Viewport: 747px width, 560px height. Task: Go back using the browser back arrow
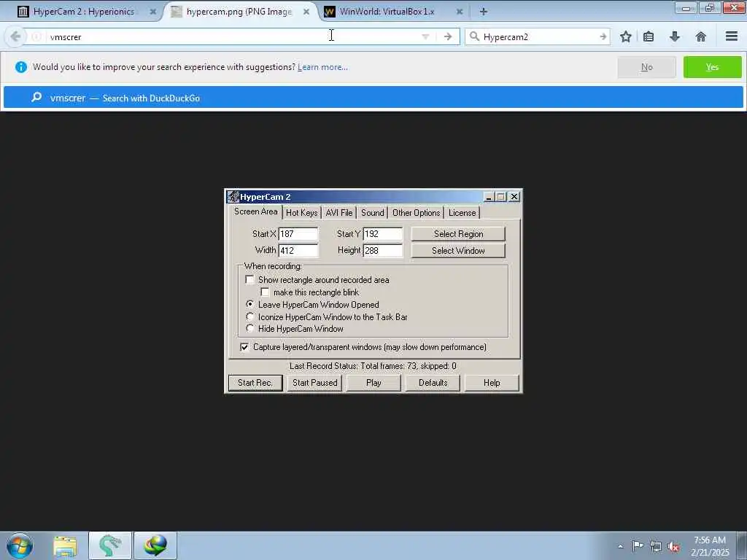pos(15,36)
